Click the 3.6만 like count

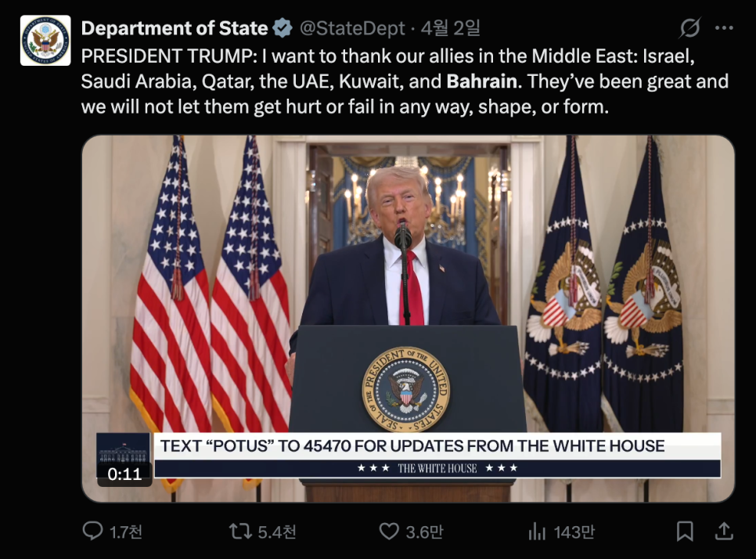[x=424, y=532]
